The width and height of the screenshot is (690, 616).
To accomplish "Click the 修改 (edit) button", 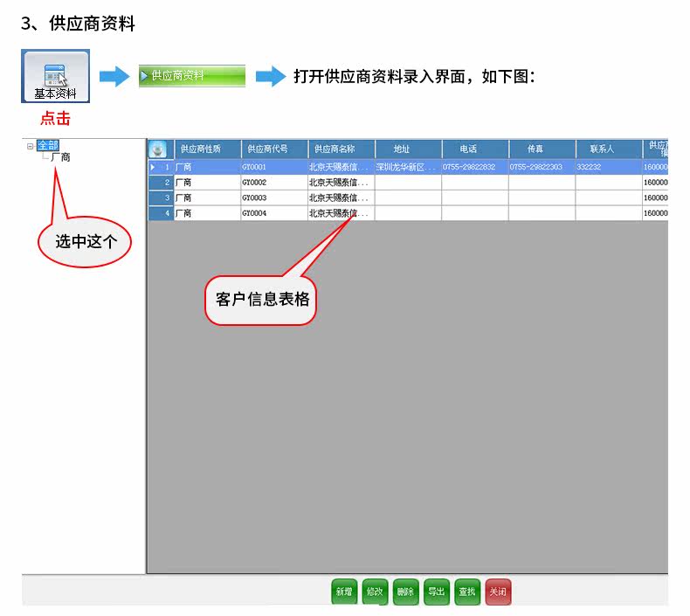I will (375, 592).
